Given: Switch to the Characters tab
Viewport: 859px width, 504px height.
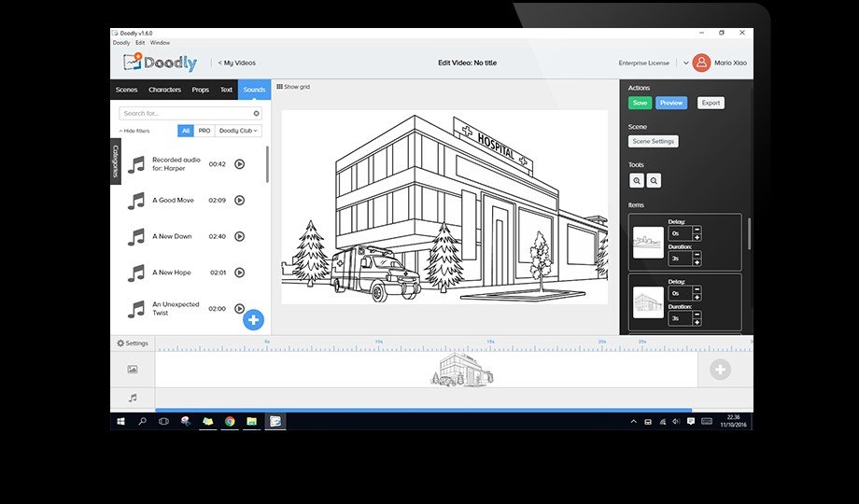Looking at the screenshot, I should point(165,90).
